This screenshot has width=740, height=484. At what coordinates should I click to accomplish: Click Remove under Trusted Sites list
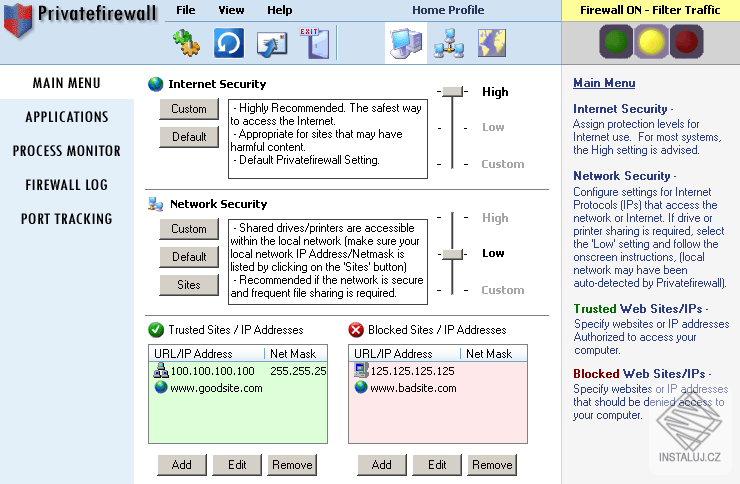tap(292, 465)
